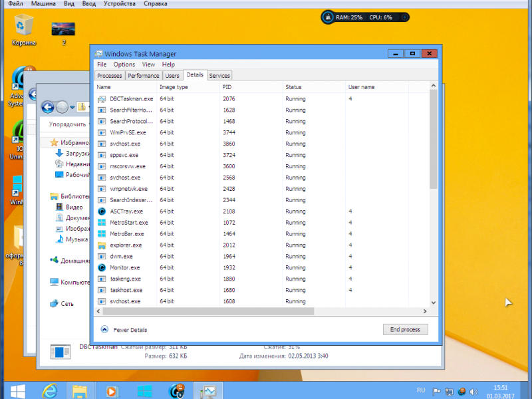Click the process list vertical scrollbar thumb
The image size is (532, 399).
click(x=434, y=139)
